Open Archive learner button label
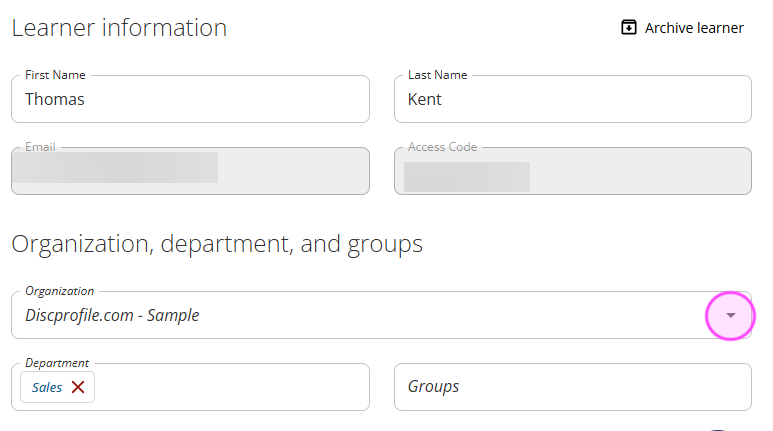Screen dimensions: 773x431 [x=694, y=28]
